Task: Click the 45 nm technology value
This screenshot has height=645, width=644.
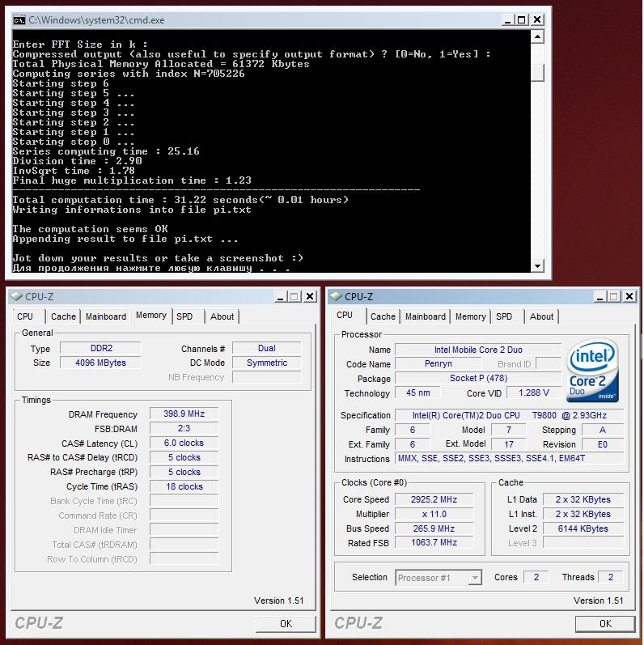Action: [417, 393]
